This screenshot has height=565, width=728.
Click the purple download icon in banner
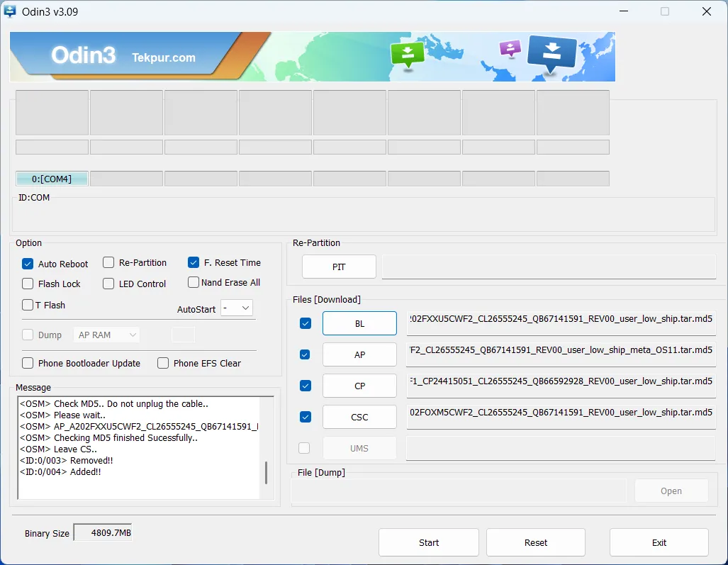(x=510, y=48)
